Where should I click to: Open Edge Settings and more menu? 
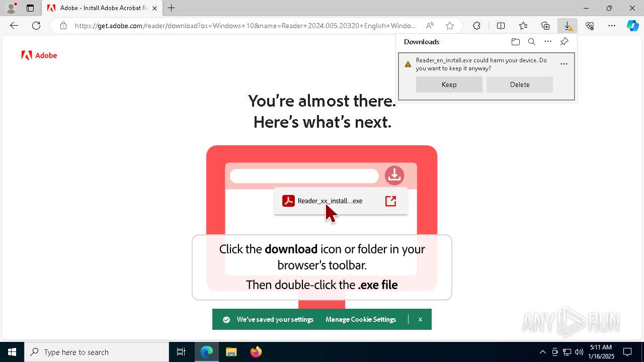[612, 26]
